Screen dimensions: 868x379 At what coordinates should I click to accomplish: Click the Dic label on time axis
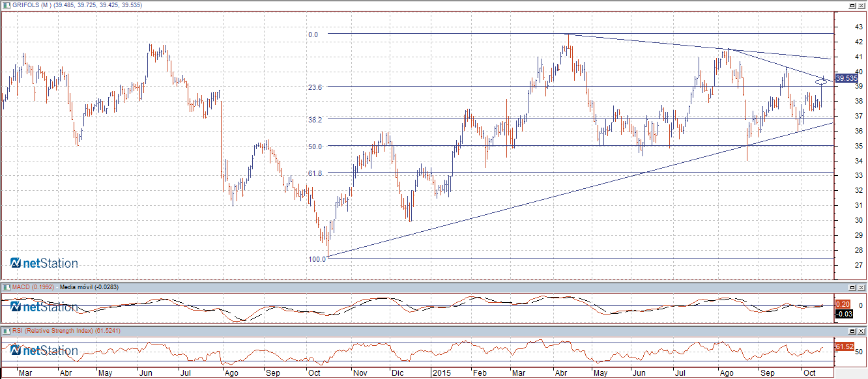396,374
